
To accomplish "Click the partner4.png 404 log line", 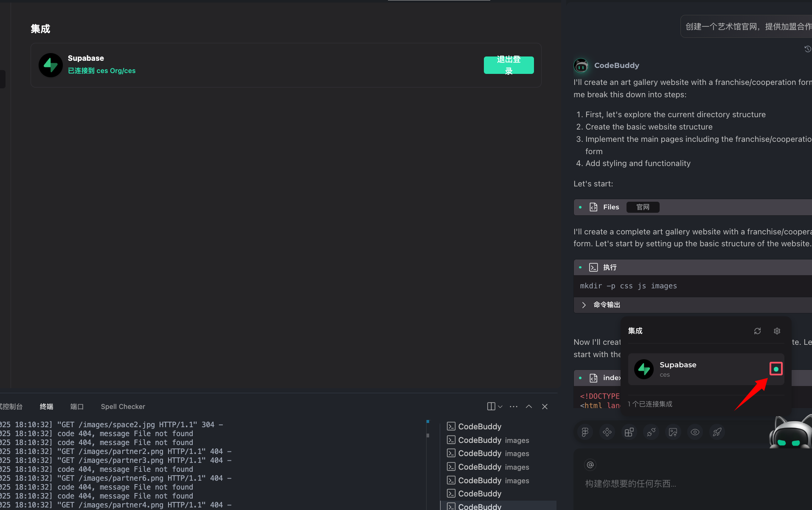I will click(116, 505).
